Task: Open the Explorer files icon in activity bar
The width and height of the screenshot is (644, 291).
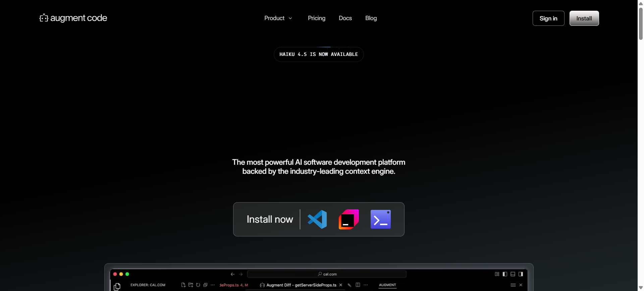Action: [117, 287]
